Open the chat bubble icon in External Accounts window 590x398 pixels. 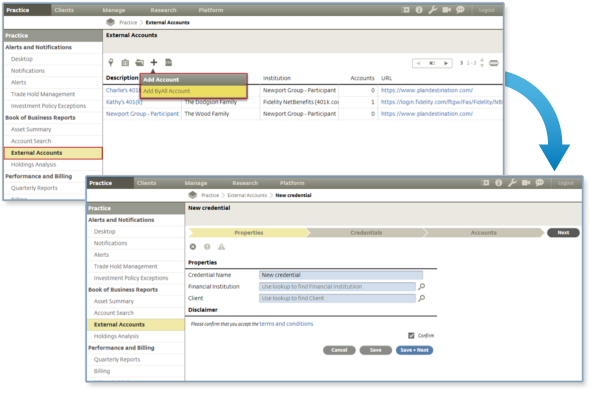click(x=460, y=10)
